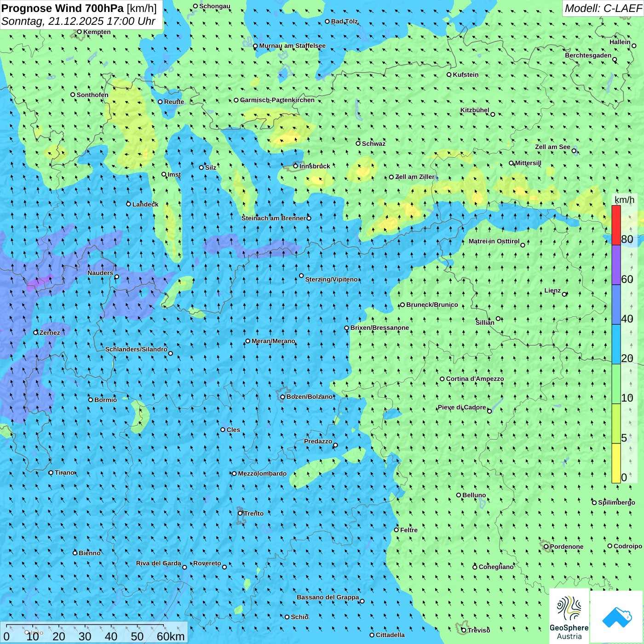644x644 pixels.
Task: Click the Hallein city marker
Action: click(x=633, y=46)
